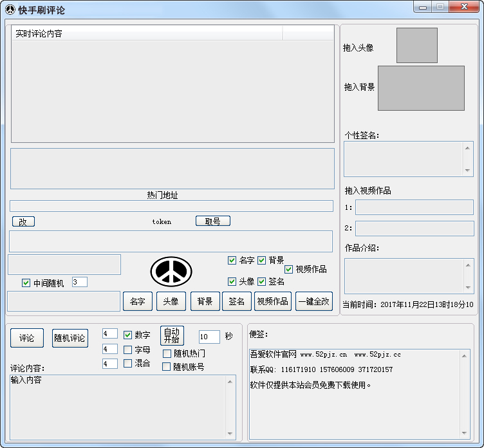Click scroll down arrow in 便签 box
The width and height of the screenshot is (484, 448).
(x=464, y=433)
